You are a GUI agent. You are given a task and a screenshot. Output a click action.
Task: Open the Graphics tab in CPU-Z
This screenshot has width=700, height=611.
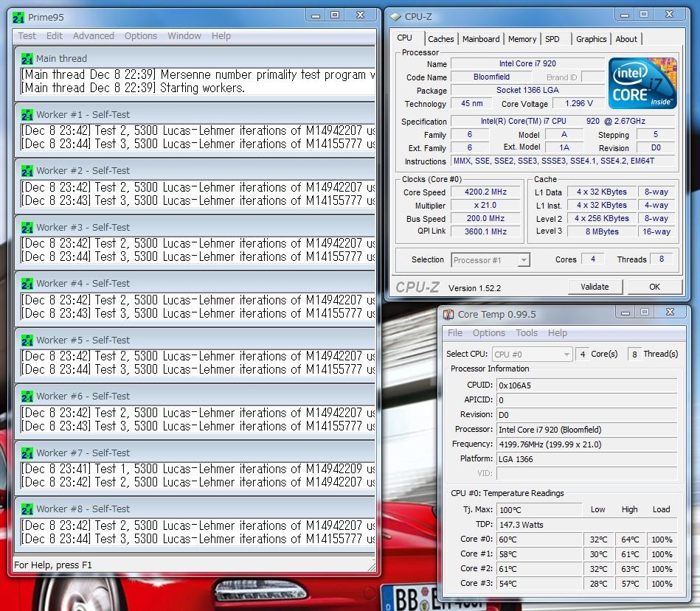click(x=592, y=39)
